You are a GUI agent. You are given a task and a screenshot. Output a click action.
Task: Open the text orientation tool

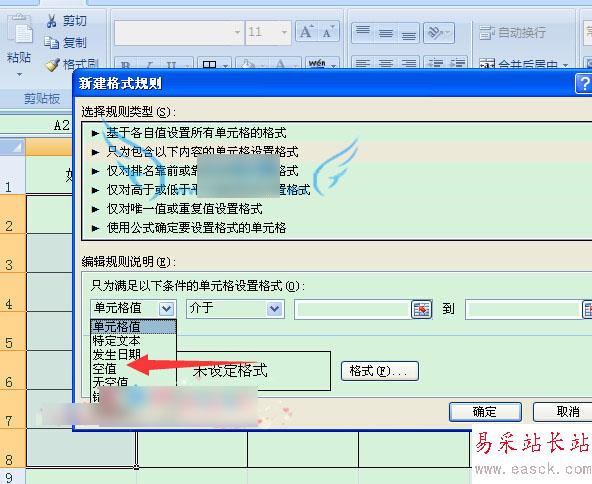click(435, 33)
